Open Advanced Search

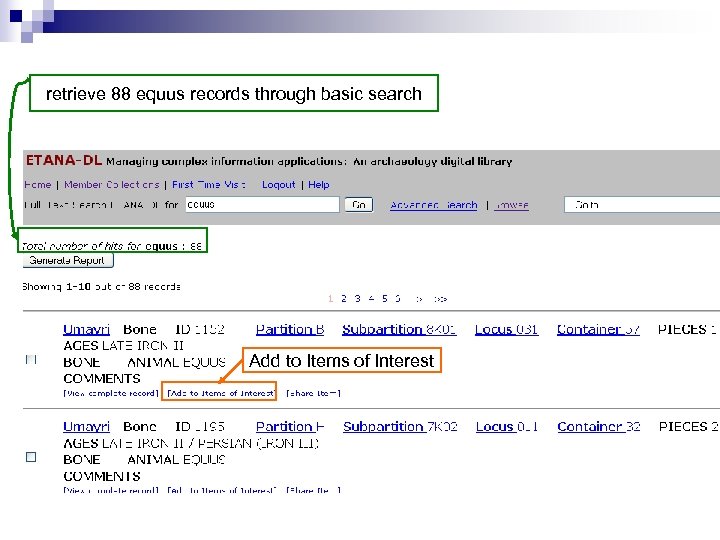point(434,205)
